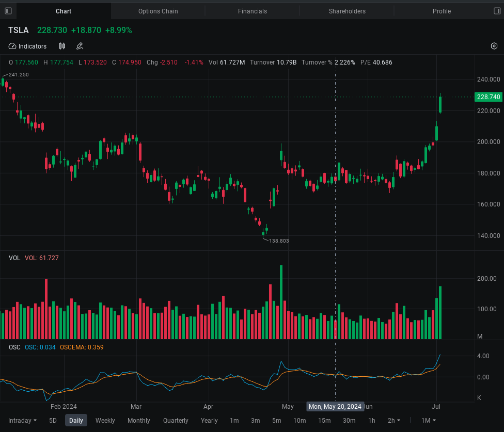
Task: Open chart settings hexagon icon
Action: point(494,46)
